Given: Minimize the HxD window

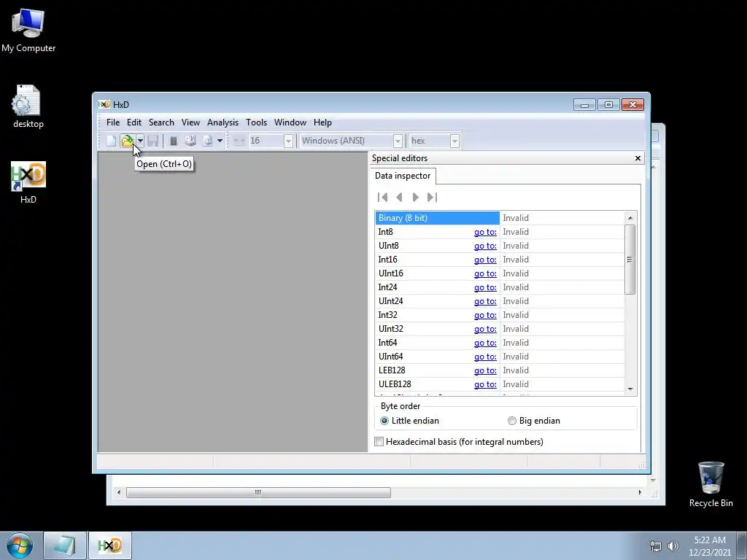Looking at the screenshot, I should pos(584,105).
